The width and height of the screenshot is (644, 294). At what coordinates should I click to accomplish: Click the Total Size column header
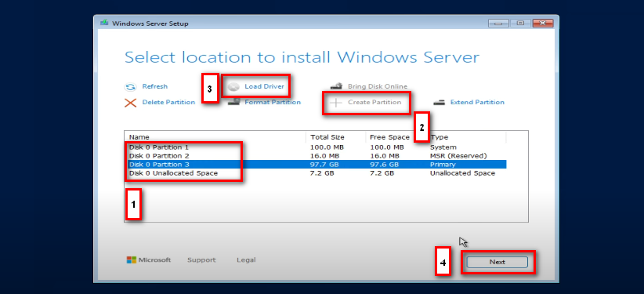point(335,137)
